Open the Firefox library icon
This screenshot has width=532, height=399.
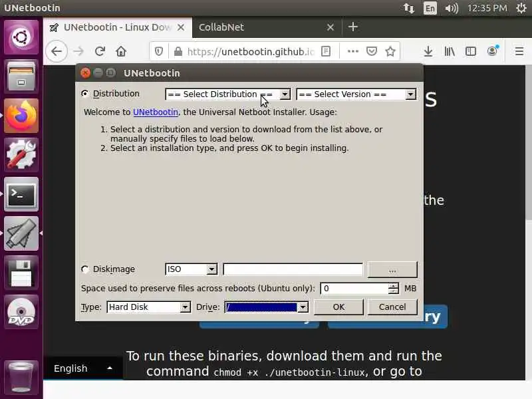click(450, 52)
